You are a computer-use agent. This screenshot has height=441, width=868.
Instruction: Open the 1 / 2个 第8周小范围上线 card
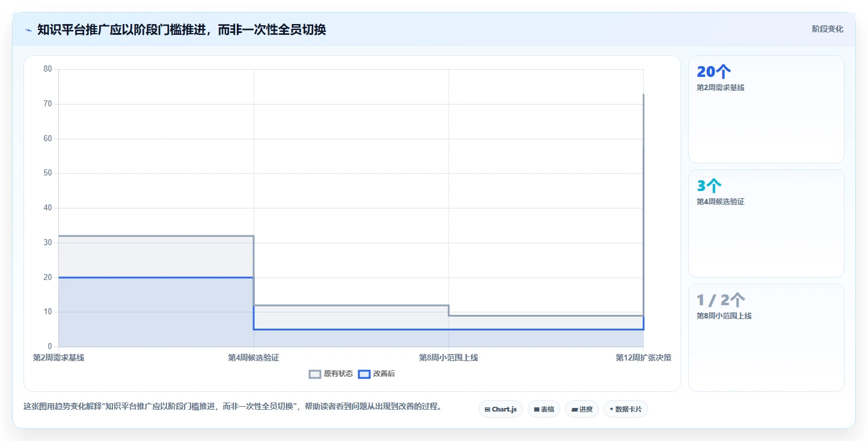coord(766,338)
